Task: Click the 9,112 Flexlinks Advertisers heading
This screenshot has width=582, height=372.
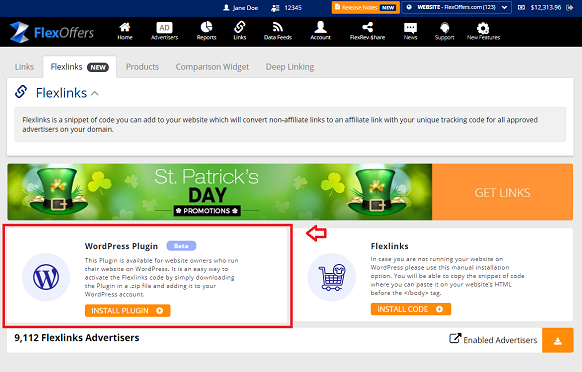Action: point(77,338)
